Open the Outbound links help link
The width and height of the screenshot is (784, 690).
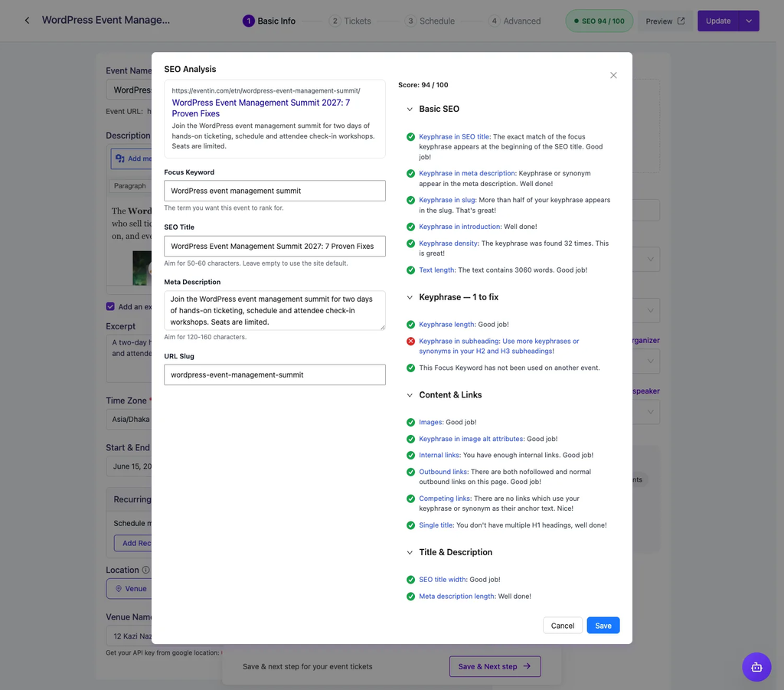(x=443, y=472)
